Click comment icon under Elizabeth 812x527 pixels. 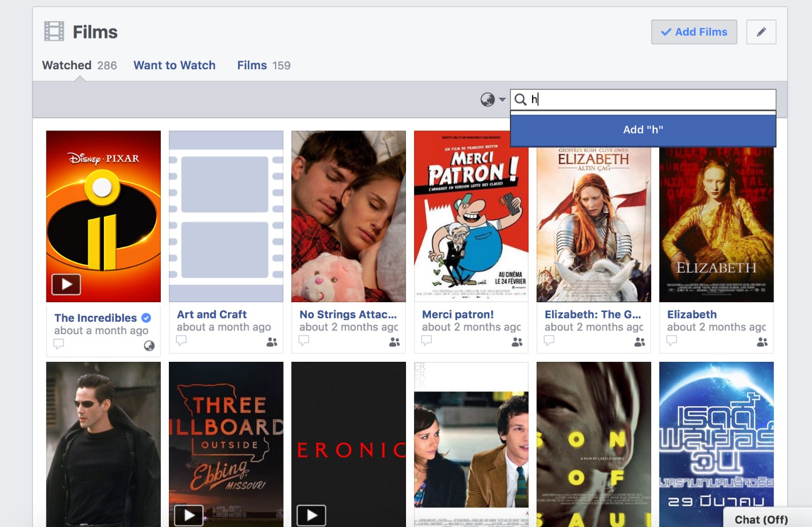click(672, 340)
